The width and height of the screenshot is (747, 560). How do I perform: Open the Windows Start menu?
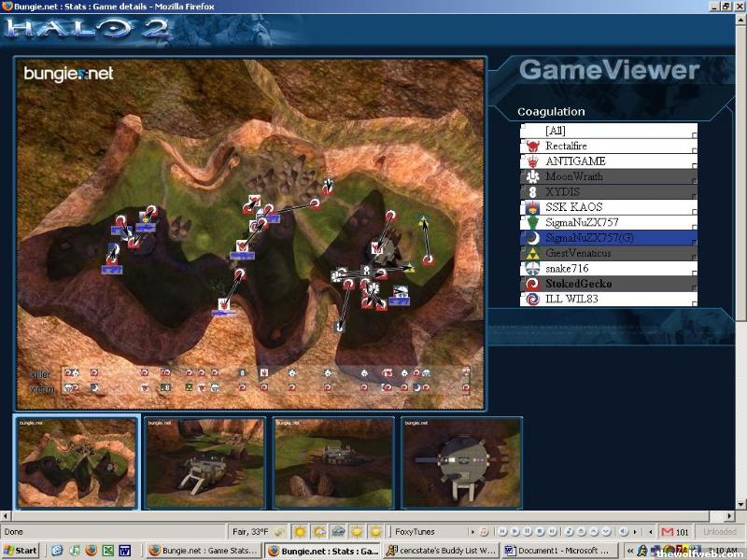click(x=21, y=551)
